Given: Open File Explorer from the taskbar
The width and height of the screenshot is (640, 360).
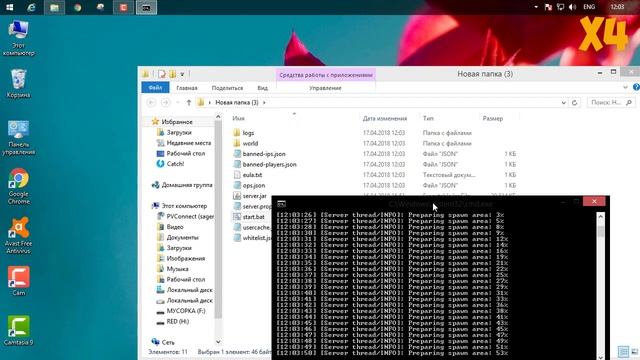Looking at the screenshot, I should 54,7.
